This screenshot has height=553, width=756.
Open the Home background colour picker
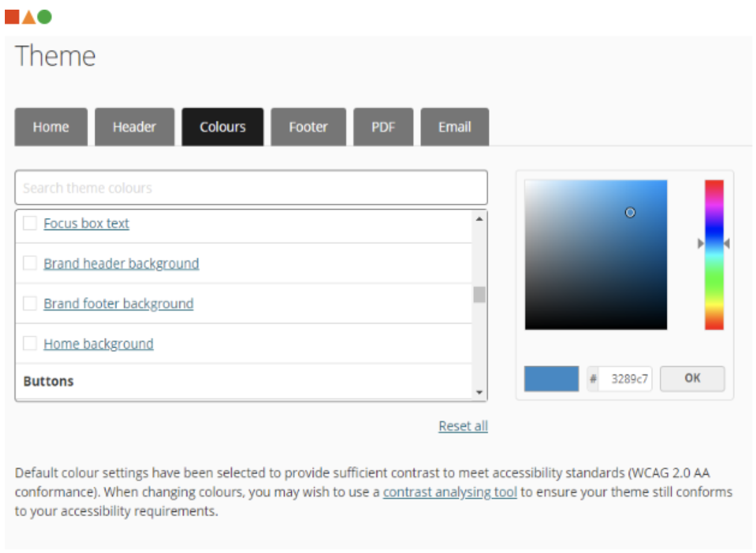pos(98,343)
